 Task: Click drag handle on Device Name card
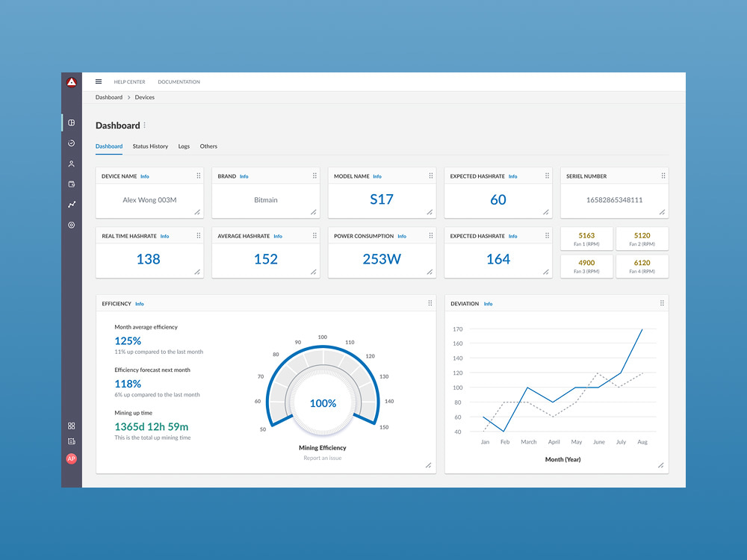coord(199,175)
